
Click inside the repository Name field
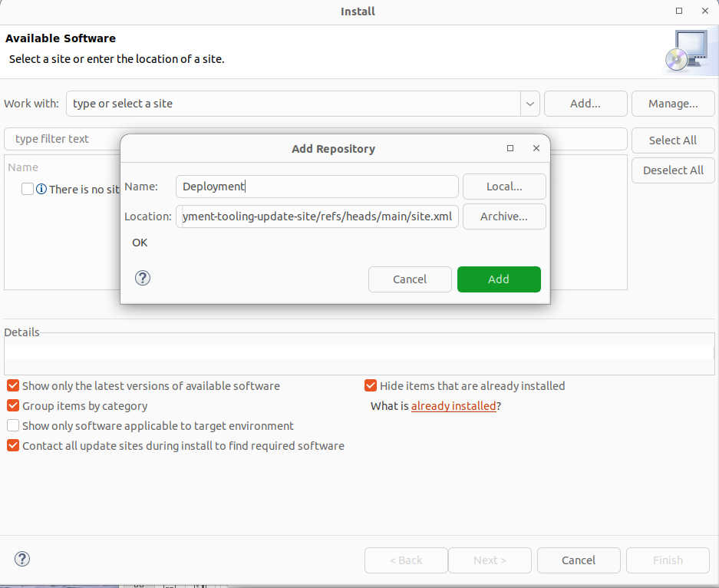317,186
